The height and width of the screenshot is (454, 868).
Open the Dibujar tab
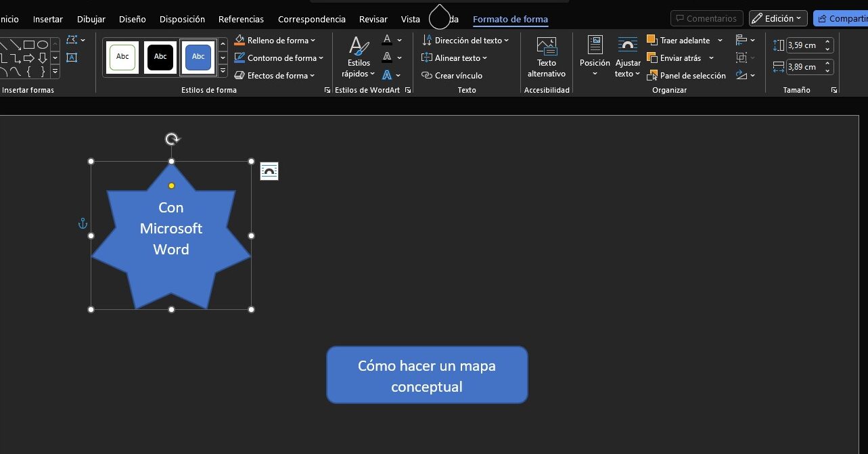[91, 19]
